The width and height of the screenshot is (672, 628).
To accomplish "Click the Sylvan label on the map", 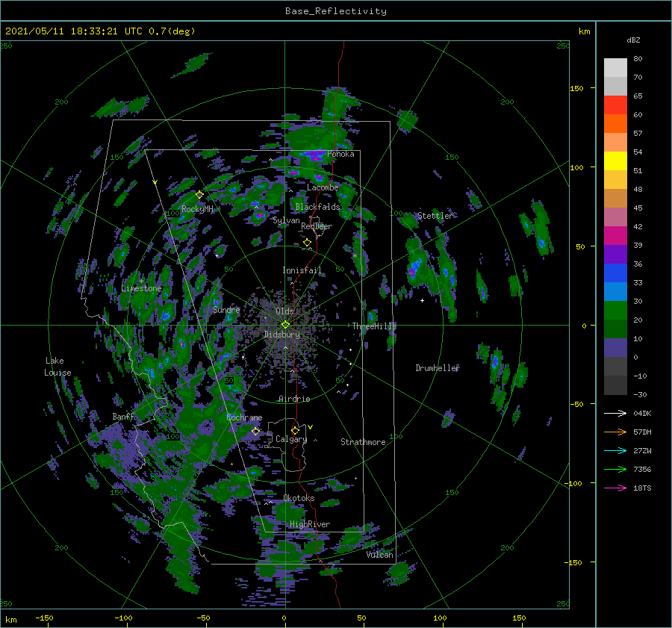I will [x=286, y=221].
